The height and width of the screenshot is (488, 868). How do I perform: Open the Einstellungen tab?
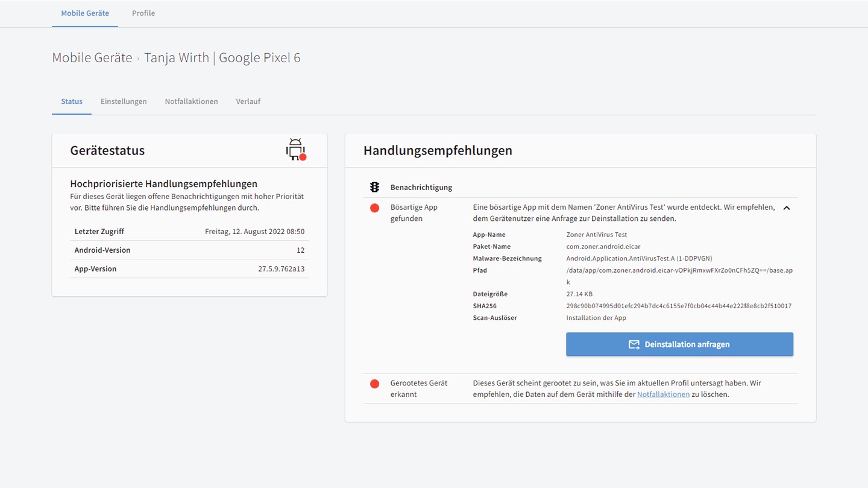coord(124,101)
